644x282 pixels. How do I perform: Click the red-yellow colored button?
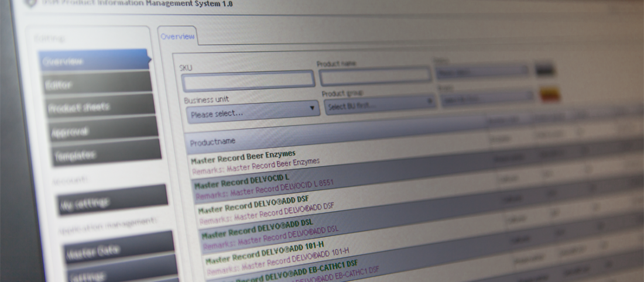pyautogui.click(x=550, y=95)
